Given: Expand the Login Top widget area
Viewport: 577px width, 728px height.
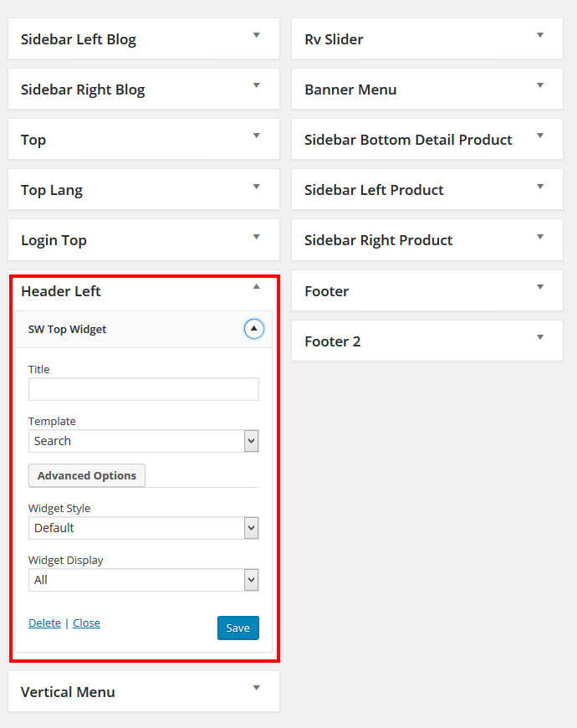Looking at the screenshot, I should coord(144,240).
